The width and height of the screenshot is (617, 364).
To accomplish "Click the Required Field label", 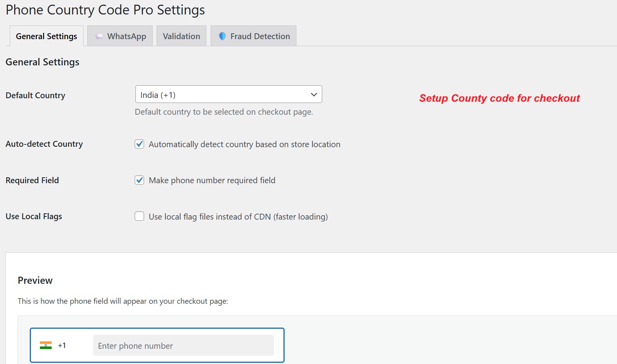I will [x=32, y=180].
